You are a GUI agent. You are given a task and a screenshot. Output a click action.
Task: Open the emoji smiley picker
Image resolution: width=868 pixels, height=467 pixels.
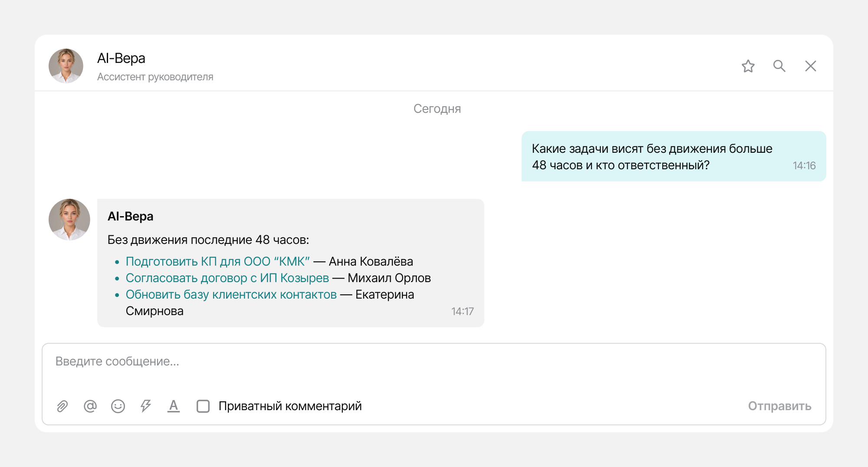118,406
